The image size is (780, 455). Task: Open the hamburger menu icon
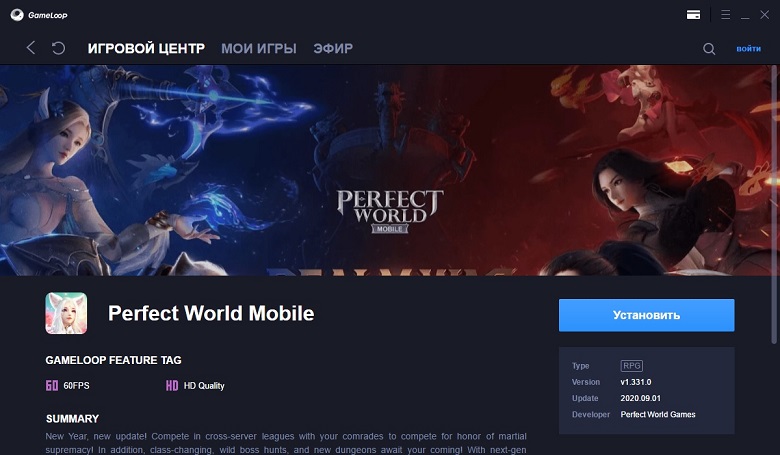pyautogui.click(x=726, y=15)
